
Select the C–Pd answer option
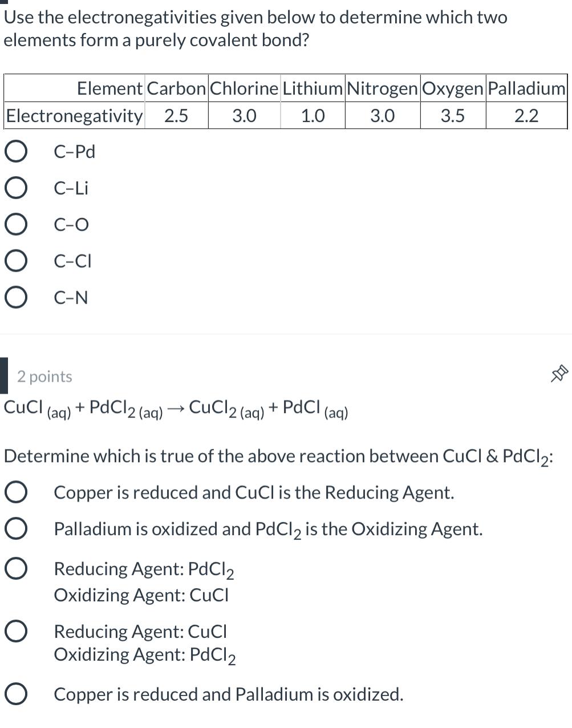tap(17, 151)
